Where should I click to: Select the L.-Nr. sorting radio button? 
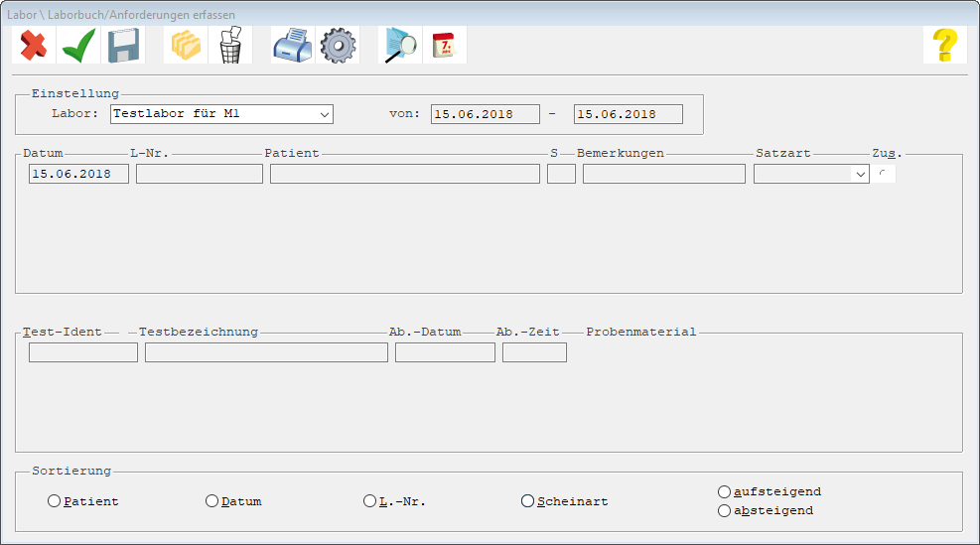click(x=370, y=501)
